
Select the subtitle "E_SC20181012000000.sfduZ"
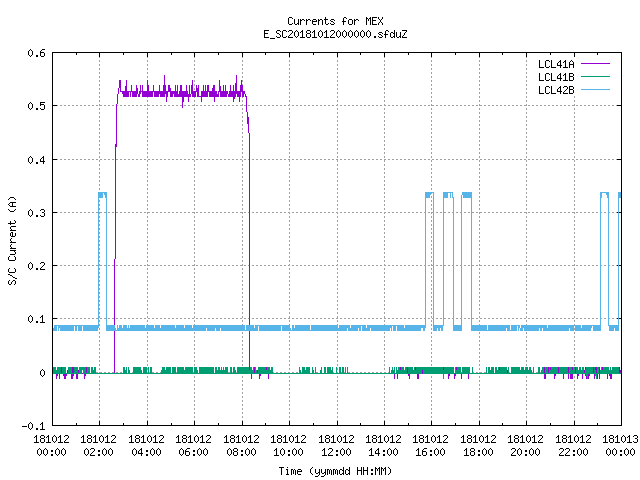335,34
